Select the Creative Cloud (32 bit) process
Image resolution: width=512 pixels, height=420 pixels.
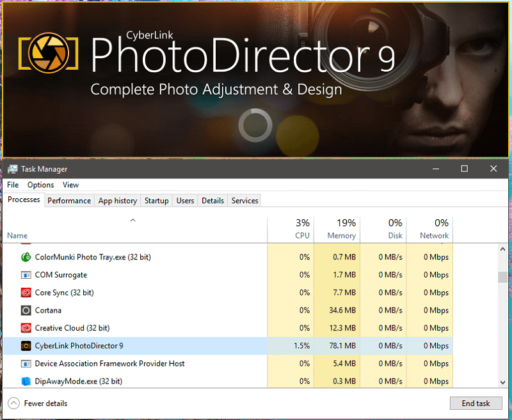(228, 328)
